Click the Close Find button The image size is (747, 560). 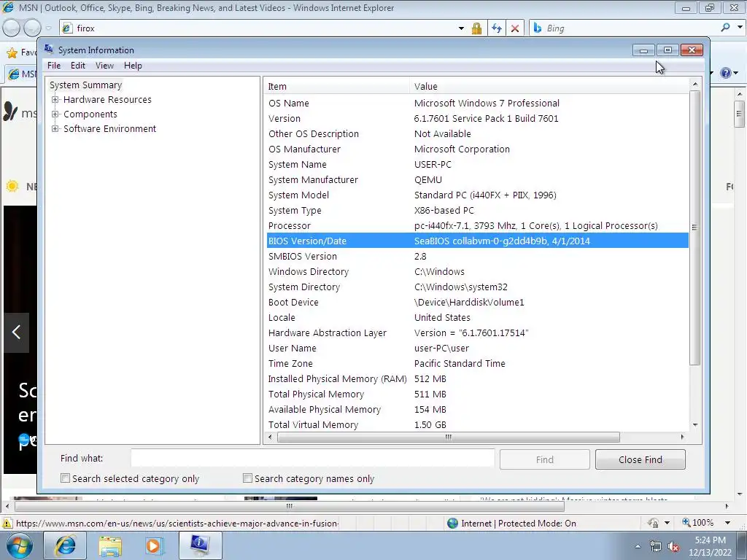pos(640,459)
